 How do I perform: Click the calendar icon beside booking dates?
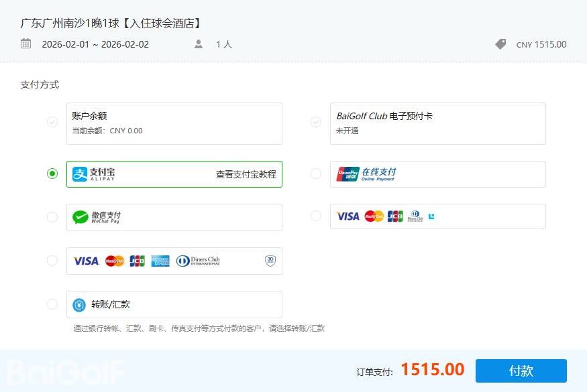click(x=26, y=44)
